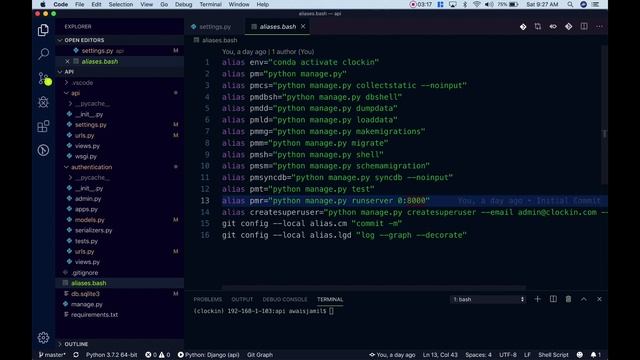This screenshot has height=360, width=640.
Task: Click the Ln 13, Col 43 position indicator
Action: point(440,355)
